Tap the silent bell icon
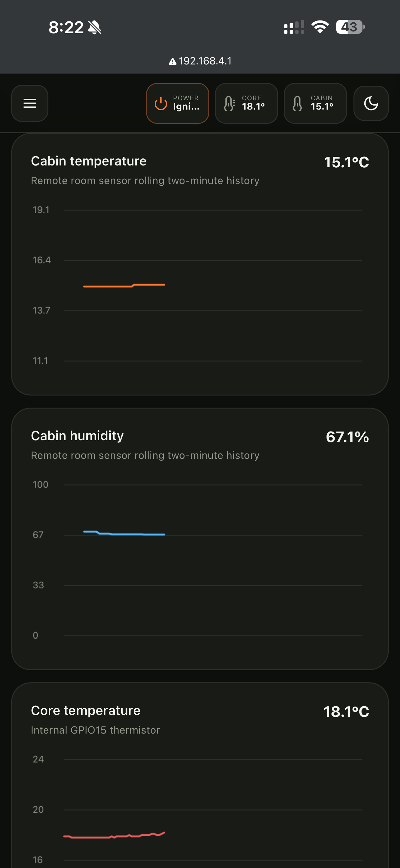 (95, 27)
